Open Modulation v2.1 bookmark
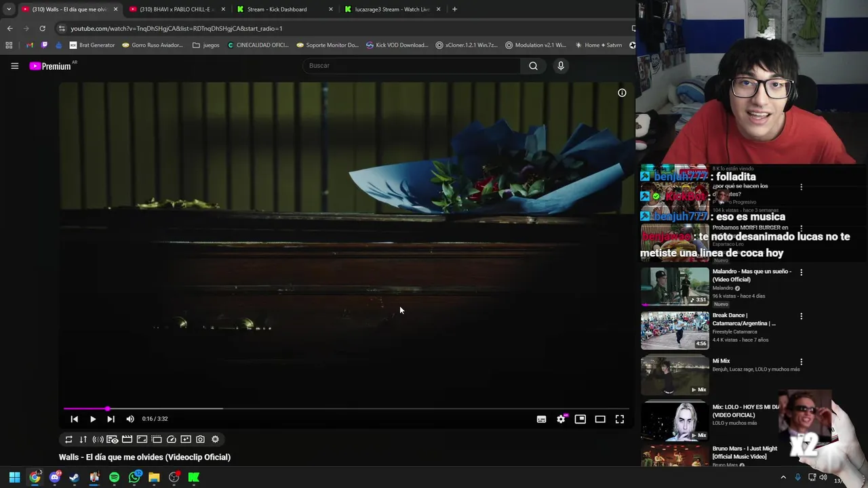This screenshot has width=868, height=488. 536,45
